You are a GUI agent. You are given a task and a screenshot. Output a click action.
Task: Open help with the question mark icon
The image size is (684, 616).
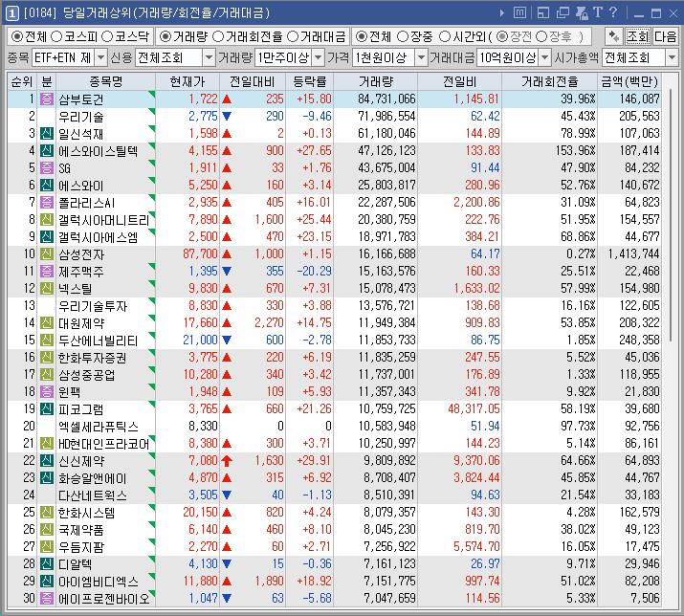tap(613, 12)
